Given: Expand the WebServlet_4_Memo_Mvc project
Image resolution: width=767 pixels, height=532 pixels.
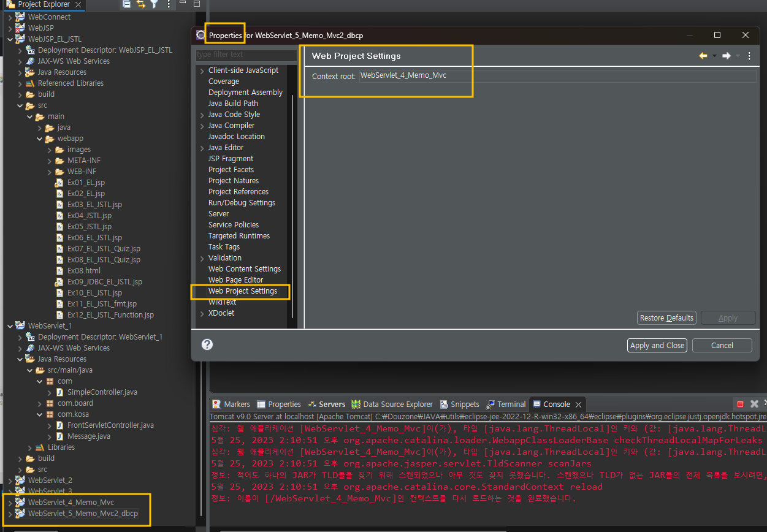Looking at the screenshot, I should tap(10, 503).
